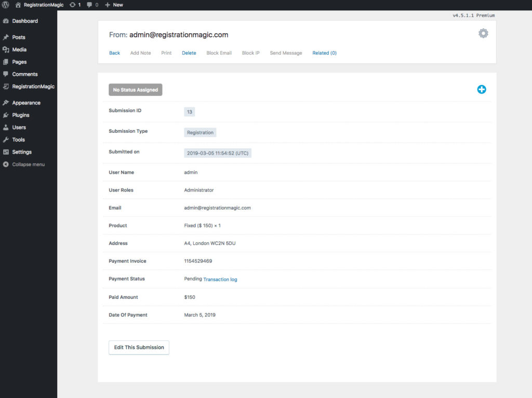Open the Media library menu
This screenshot has height=398, width=532.
tap(19, 50)
